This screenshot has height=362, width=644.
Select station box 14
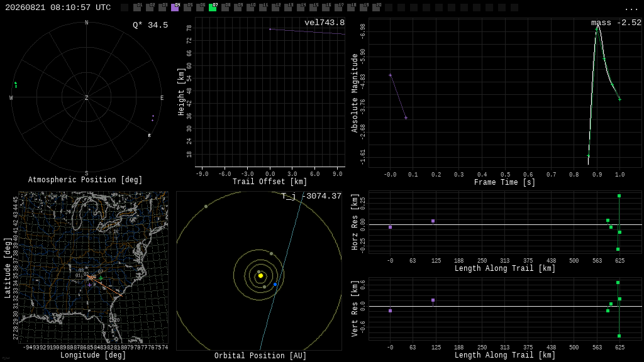click(x=301, y=8)
